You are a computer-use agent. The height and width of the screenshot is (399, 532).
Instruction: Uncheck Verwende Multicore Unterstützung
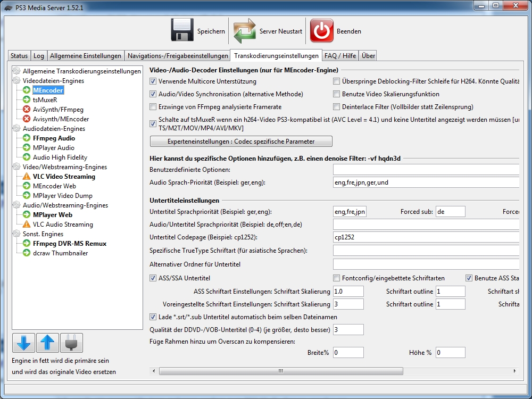point(153,81)
